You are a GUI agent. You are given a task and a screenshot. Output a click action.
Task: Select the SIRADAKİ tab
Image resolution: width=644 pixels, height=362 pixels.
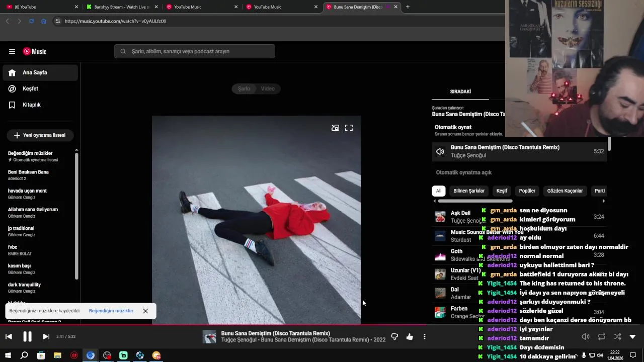tap(460, 92)
